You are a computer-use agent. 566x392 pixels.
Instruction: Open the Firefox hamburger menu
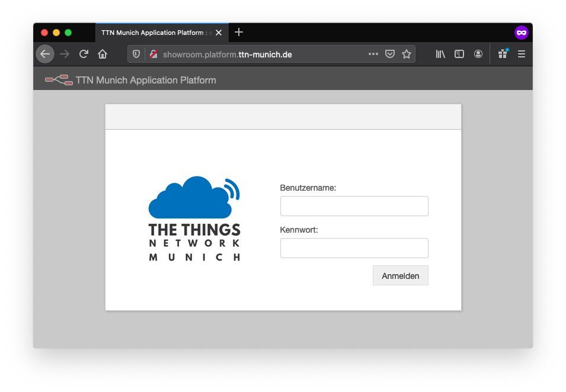(x=521, y=54)
